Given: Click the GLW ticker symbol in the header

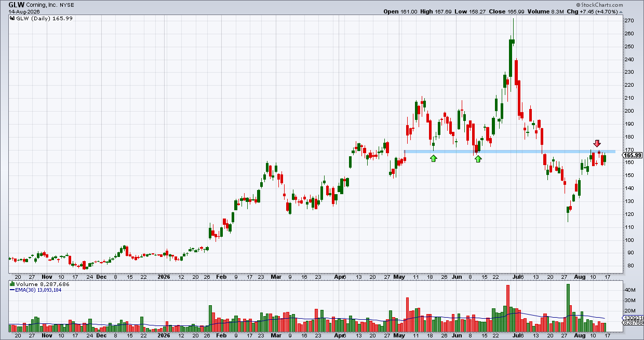Looking at the screenshot, I should [x=17, y=4].
